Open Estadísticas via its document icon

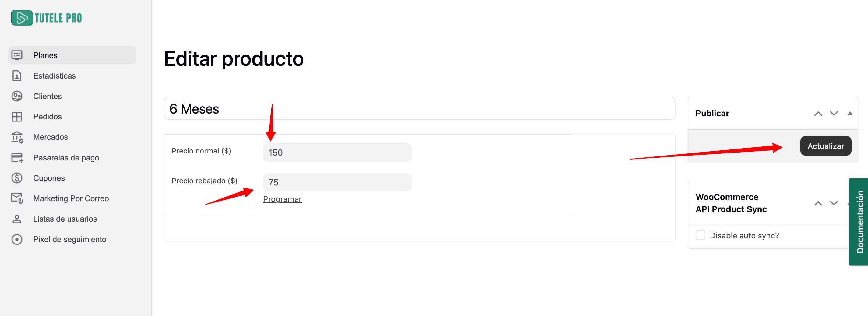coord(17,76)
